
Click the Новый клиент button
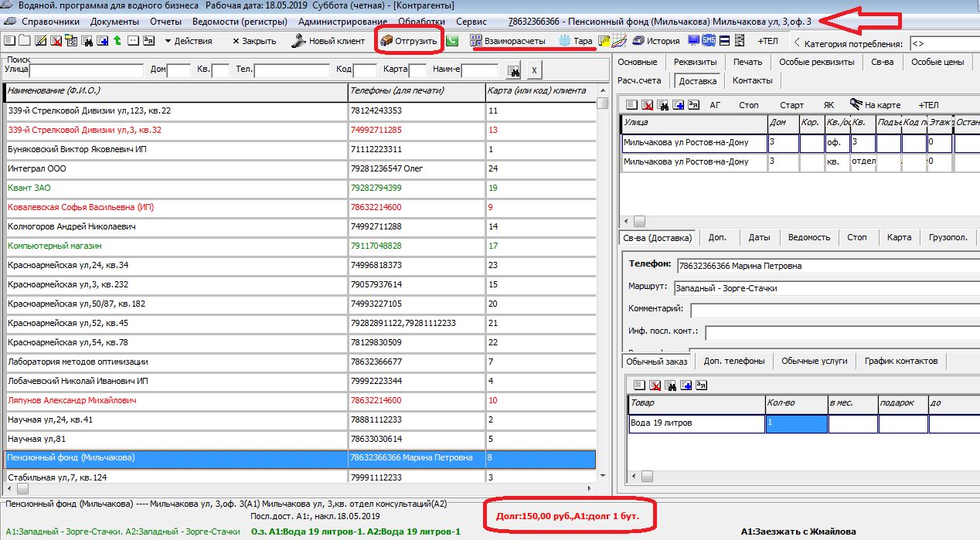click(329, 41)
